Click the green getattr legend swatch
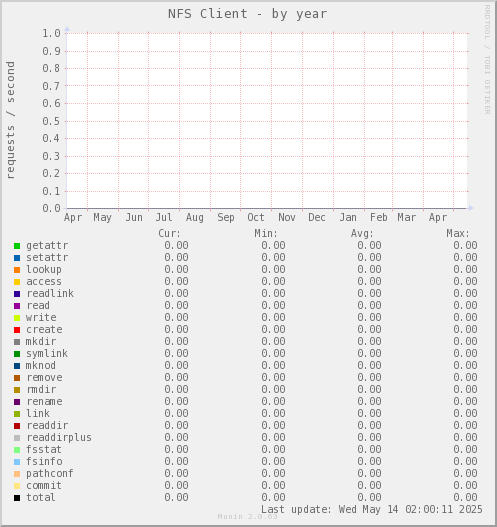Screen dimensions: 497x527 tap(17, 246)
